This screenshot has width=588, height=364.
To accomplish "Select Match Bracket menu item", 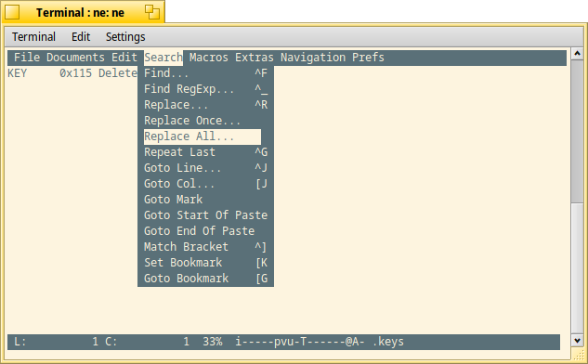I will [x=205, y=247].
